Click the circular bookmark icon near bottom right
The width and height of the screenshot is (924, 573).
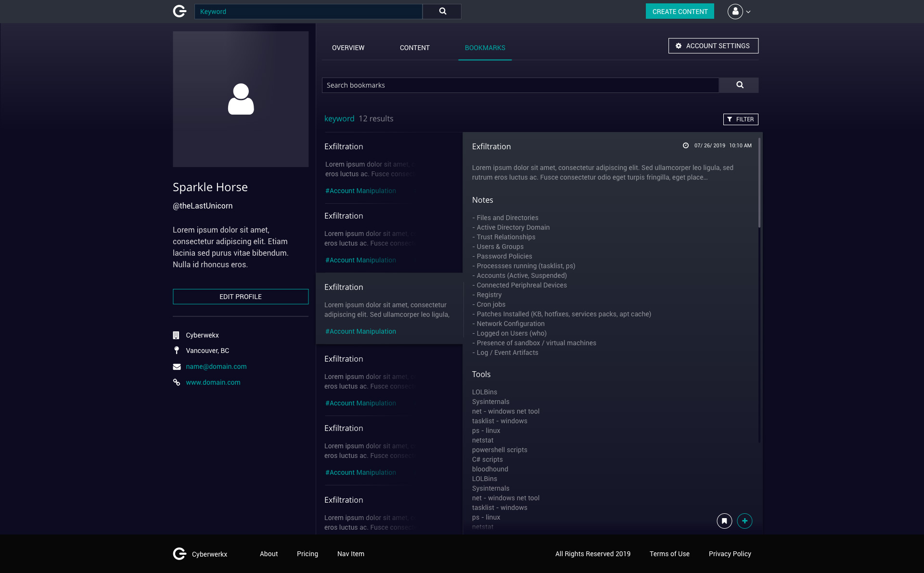724,521
